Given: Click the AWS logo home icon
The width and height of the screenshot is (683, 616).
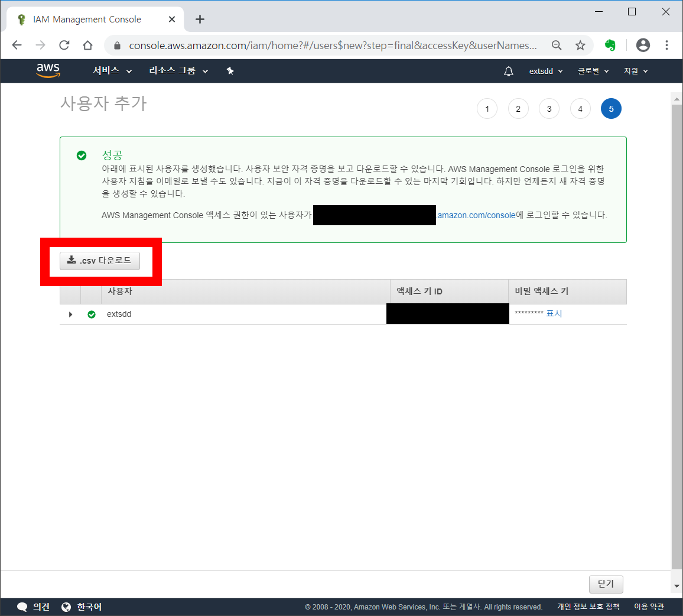Looking at the screenshot, I should [x=48, y=70].
